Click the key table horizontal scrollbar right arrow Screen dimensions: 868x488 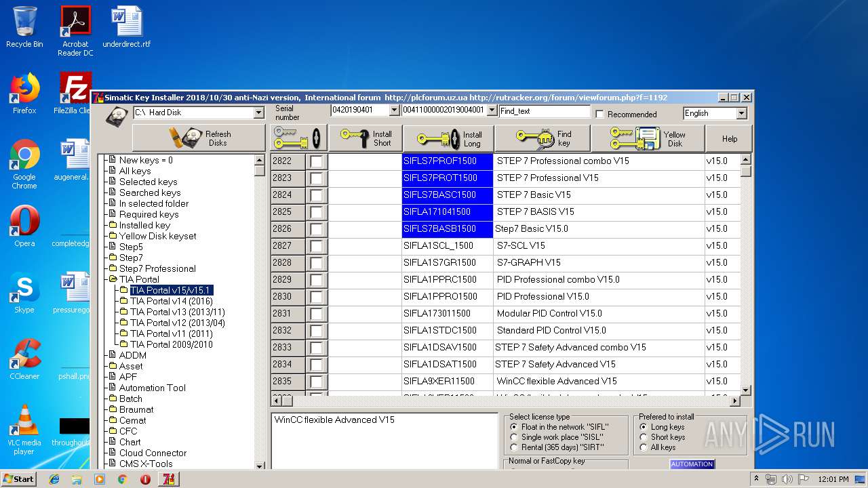click(x=735, y=401)
